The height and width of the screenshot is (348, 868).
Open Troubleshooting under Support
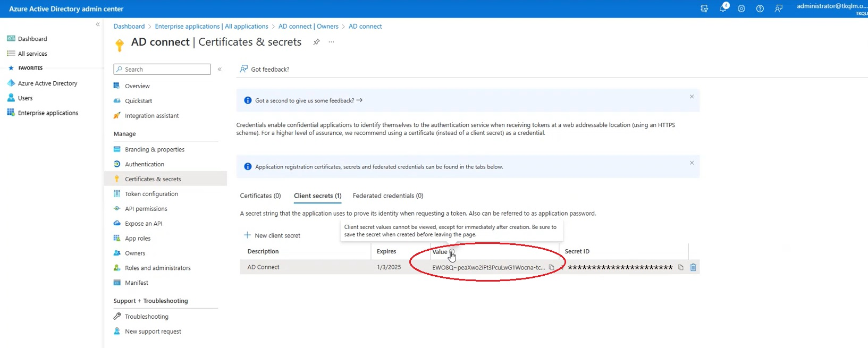[146, 317]
